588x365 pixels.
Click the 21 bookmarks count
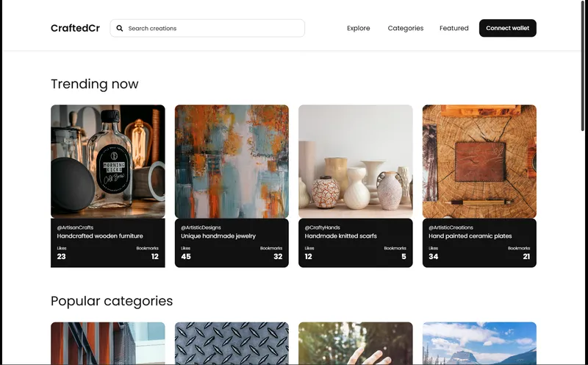(x=526, y=257)
